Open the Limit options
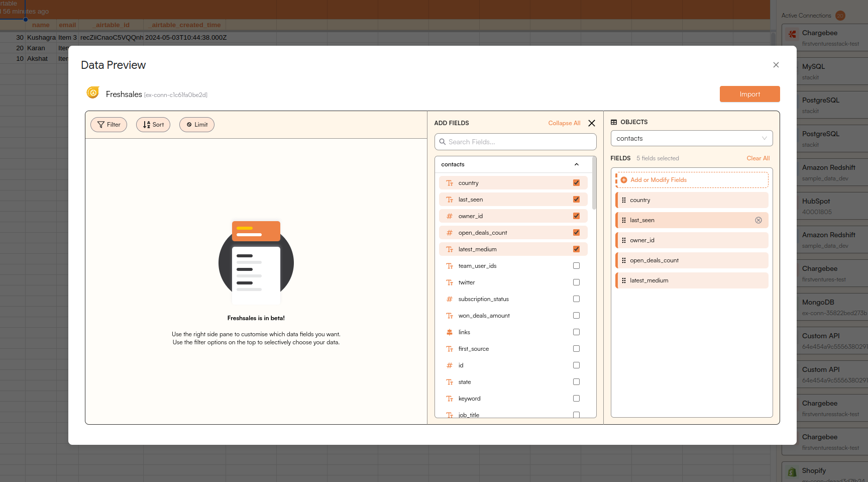 pyautogui.click(x=197, y=125)
